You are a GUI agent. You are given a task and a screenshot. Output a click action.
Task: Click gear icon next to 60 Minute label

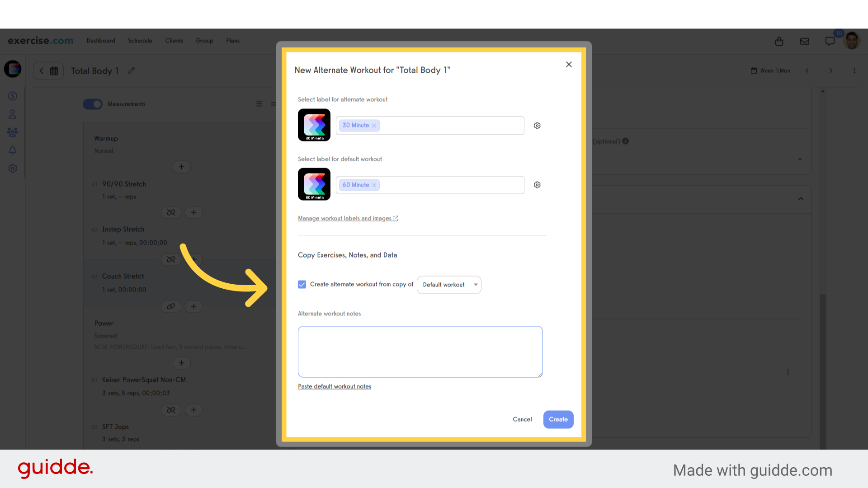(x=537, y=185)
